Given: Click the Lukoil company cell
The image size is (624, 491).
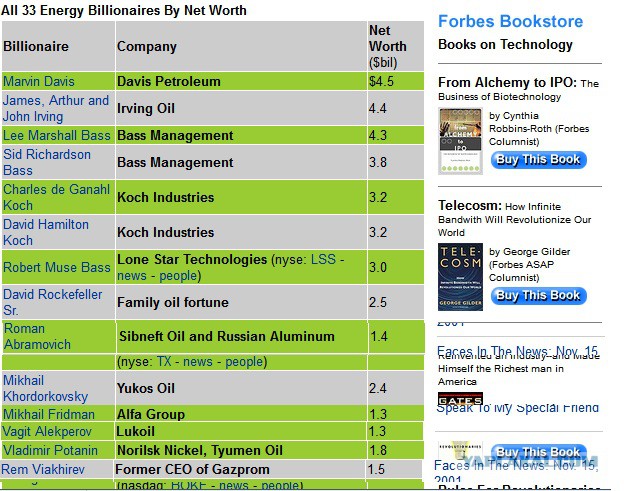Looking at the screenshot, I should pyautogui.click(x=240, y=431).
